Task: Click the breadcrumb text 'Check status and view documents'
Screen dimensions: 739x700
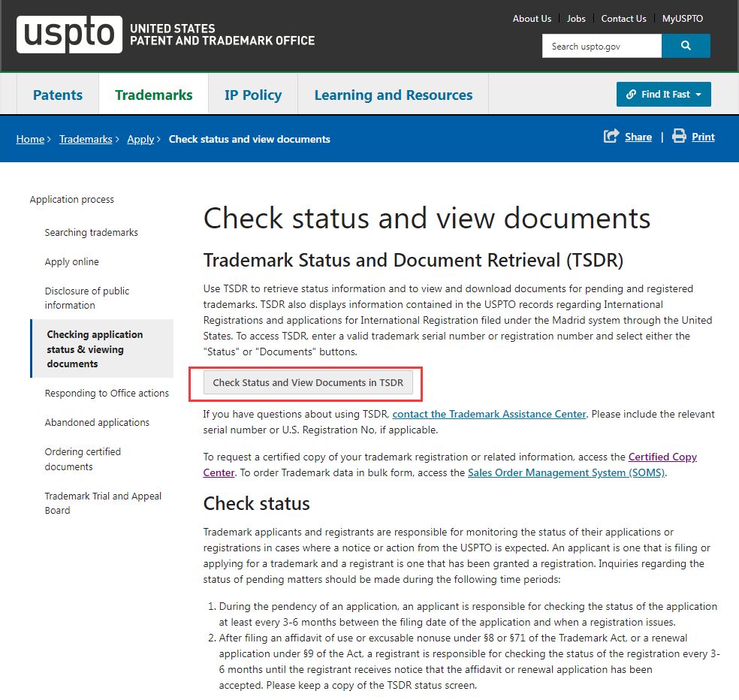Action: point(249,139)
